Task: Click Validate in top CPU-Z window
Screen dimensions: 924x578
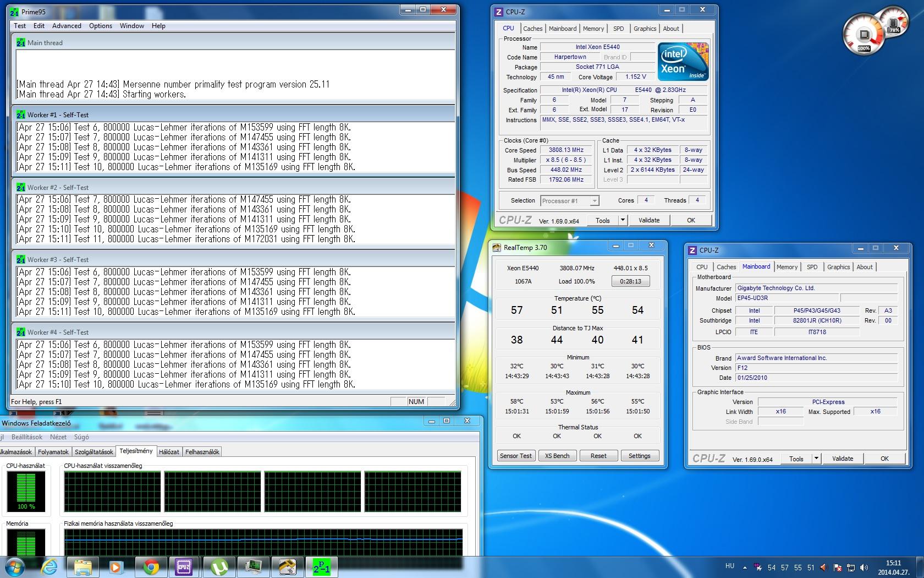Action: 649,220
